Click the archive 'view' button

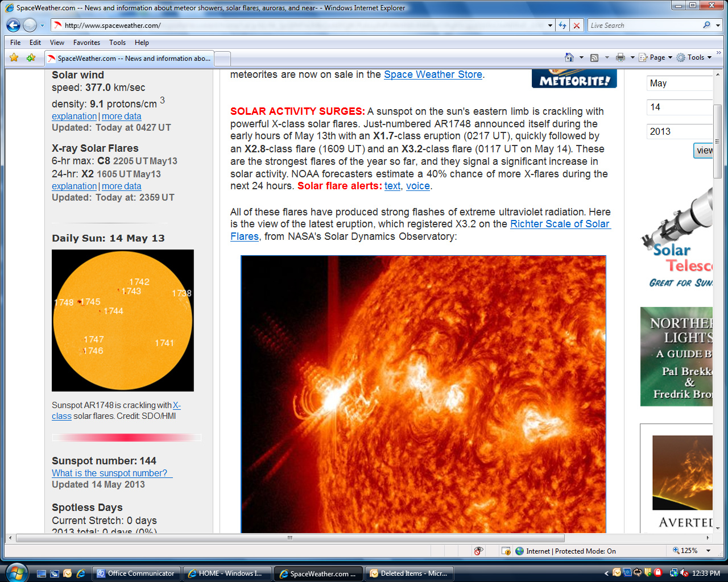coord(704,150)
